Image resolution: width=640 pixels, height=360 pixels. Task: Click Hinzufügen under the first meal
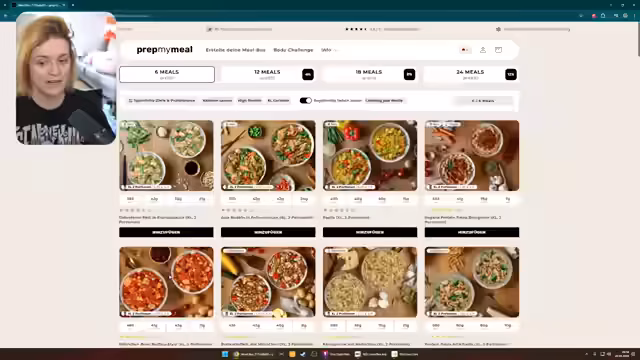tap(166, 232)
